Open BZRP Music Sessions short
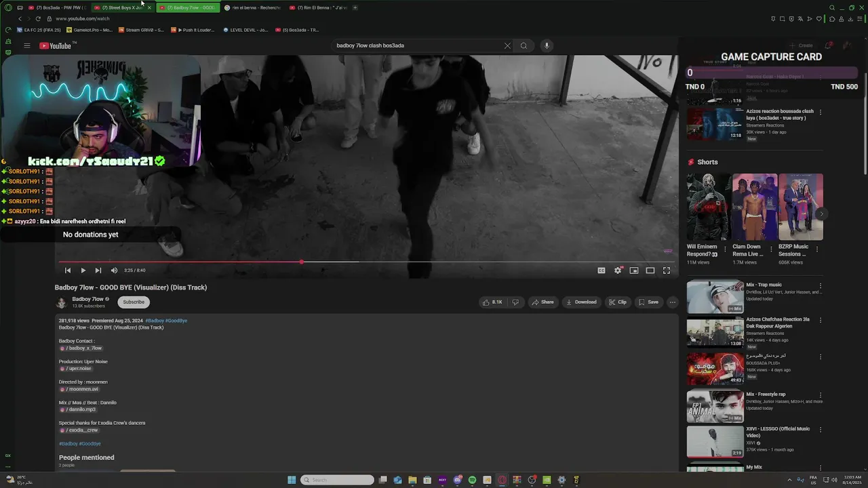This screenshot has width=868, height=488. pyautogui.click(x=800, y=207)
